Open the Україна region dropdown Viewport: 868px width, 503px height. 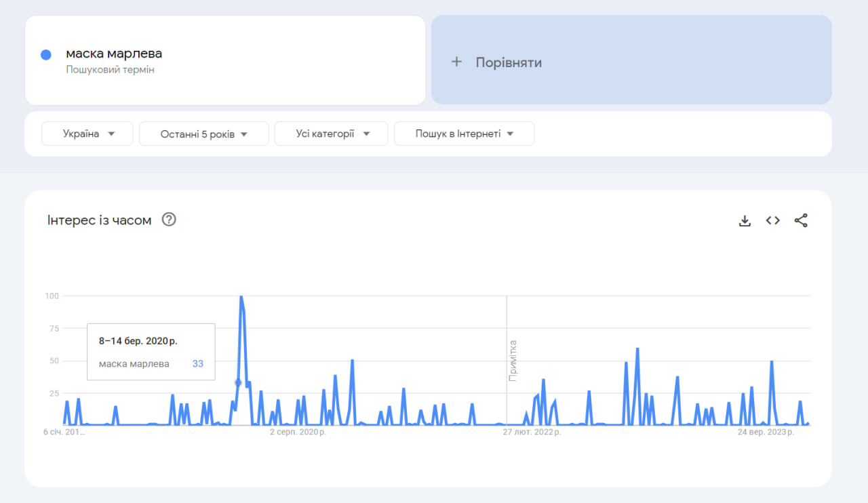tap(87, 134)
